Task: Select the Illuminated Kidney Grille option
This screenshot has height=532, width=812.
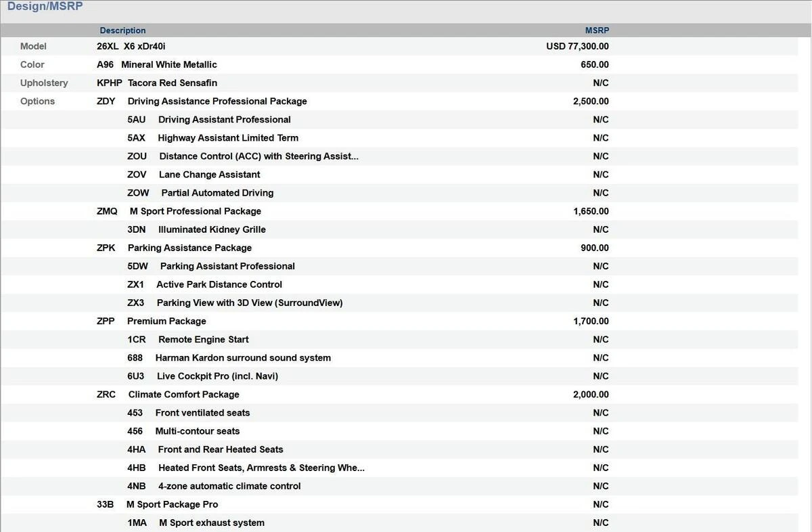Action: pyautogui.click(x=211, y=229)
